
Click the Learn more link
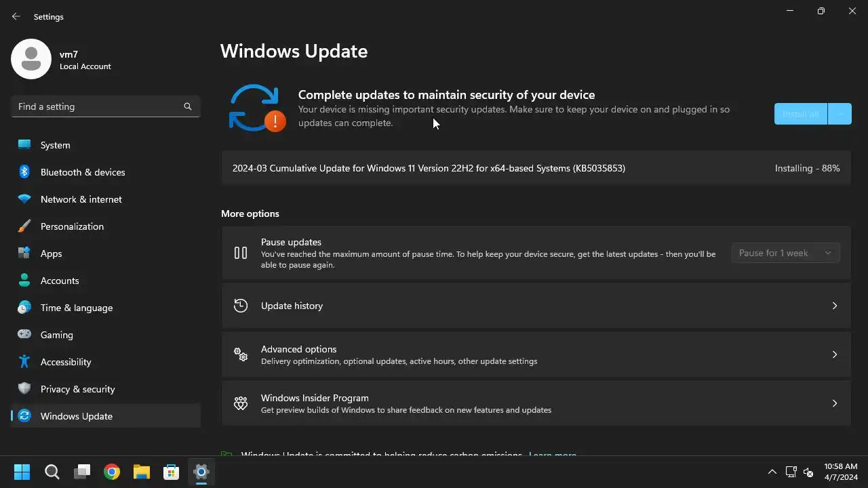tap(552, 455)
